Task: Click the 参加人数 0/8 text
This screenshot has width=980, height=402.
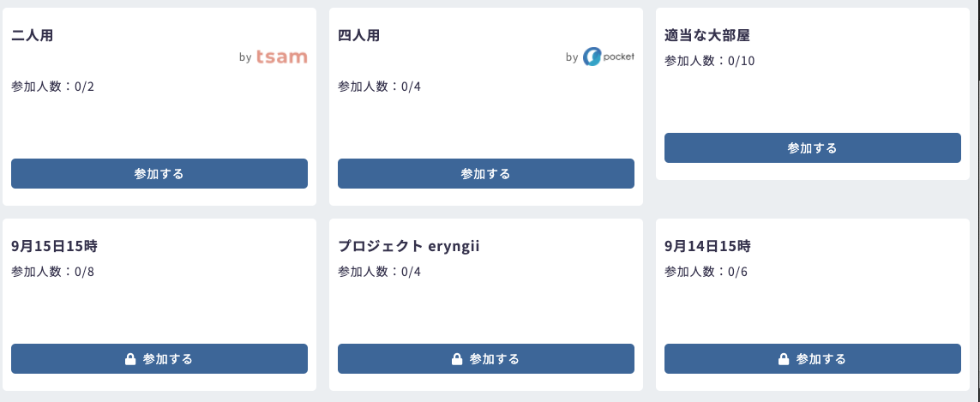Action: (x=52, y=272)
